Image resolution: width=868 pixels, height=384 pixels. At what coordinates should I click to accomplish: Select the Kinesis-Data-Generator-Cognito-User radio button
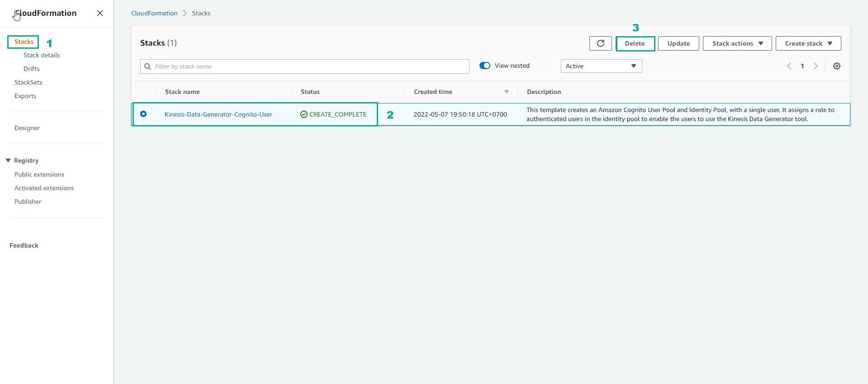(143, 114)
